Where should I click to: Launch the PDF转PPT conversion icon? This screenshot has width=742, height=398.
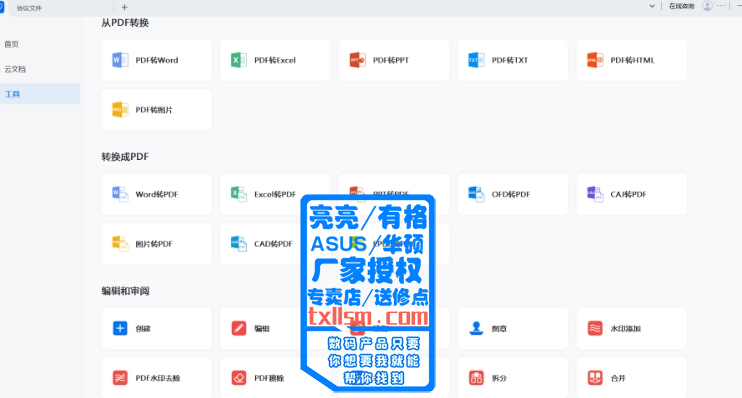pyautogui.click(x=357, y=60)
